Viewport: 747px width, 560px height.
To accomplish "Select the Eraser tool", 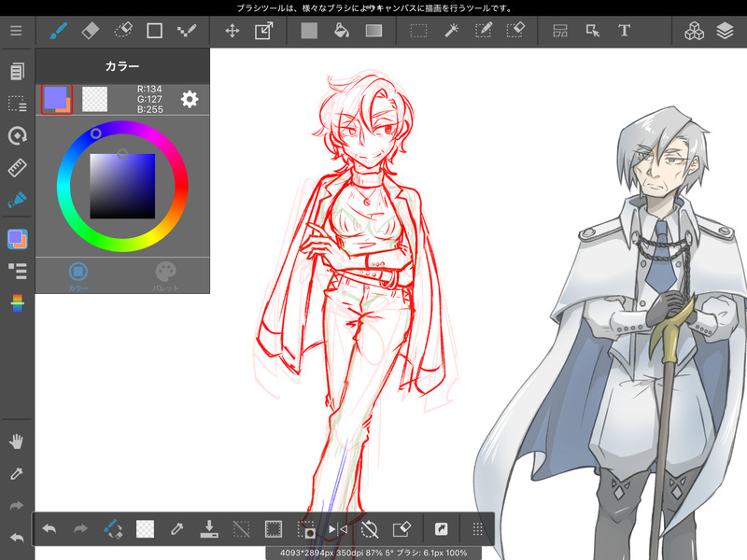I will (x=90, y=30).
